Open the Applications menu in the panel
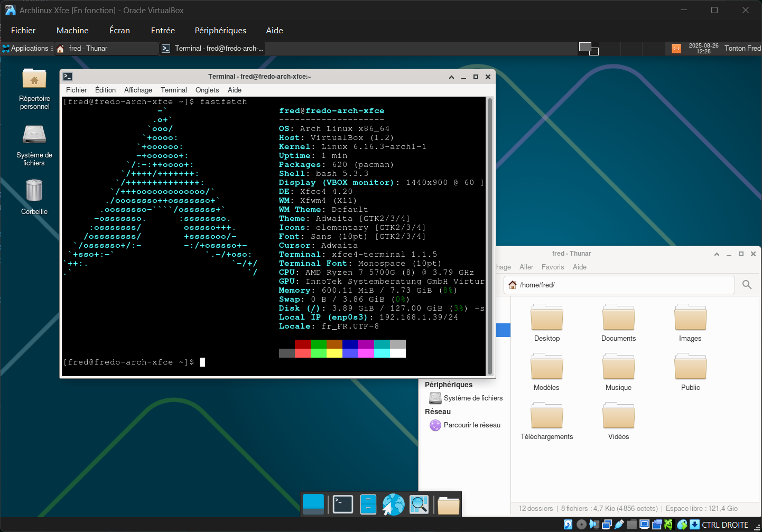The width and height of the screenshot is (762, 532). pyautogui.click(x=25, y=49)
